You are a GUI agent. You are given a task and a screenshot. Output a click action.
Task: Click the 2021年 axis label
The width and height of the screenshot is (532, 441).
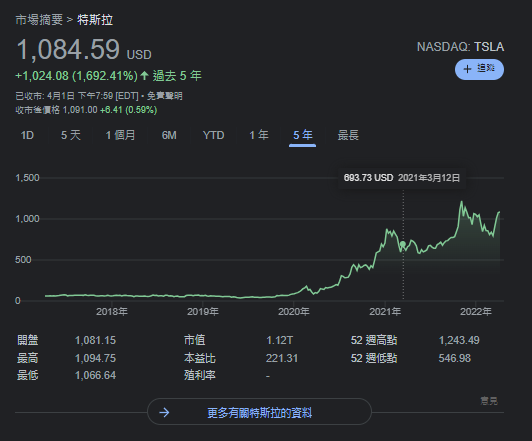point(385,311)
